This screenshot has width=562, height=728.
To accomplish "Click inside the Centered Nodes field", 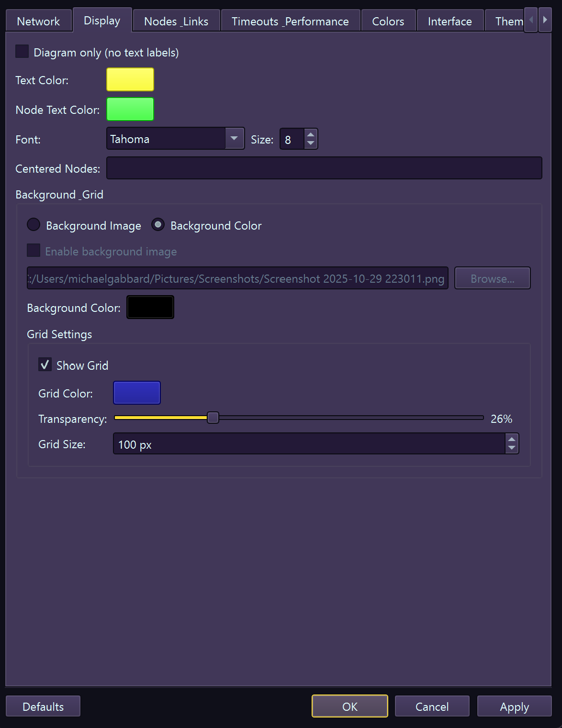I will pos(324,168).
